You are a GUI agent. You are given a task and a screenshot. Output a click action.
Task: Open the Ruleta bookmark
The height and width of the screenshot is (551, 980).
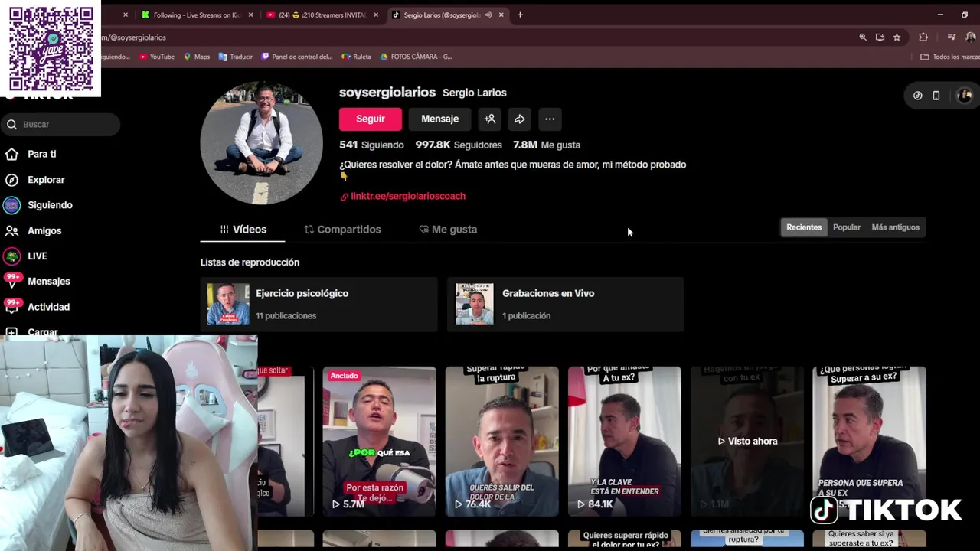coord(357,57)
